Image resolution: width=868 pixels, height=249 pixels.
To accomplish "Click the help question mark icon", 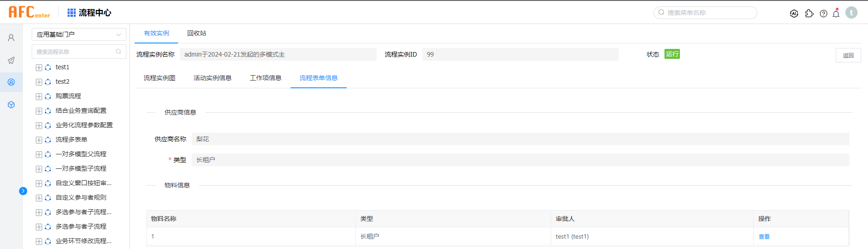I will (824, 14).
